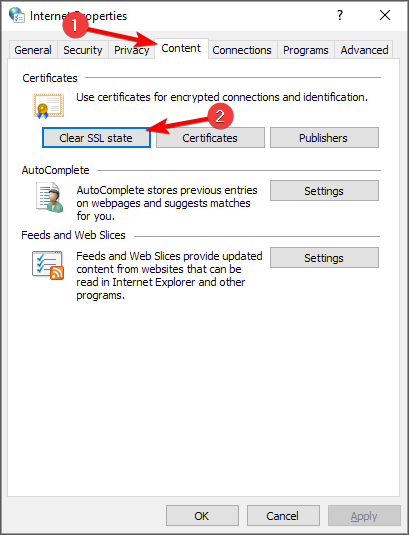Switch to the General tab
This screenshot has height=535, width=409.
click(x=33, y=50)
